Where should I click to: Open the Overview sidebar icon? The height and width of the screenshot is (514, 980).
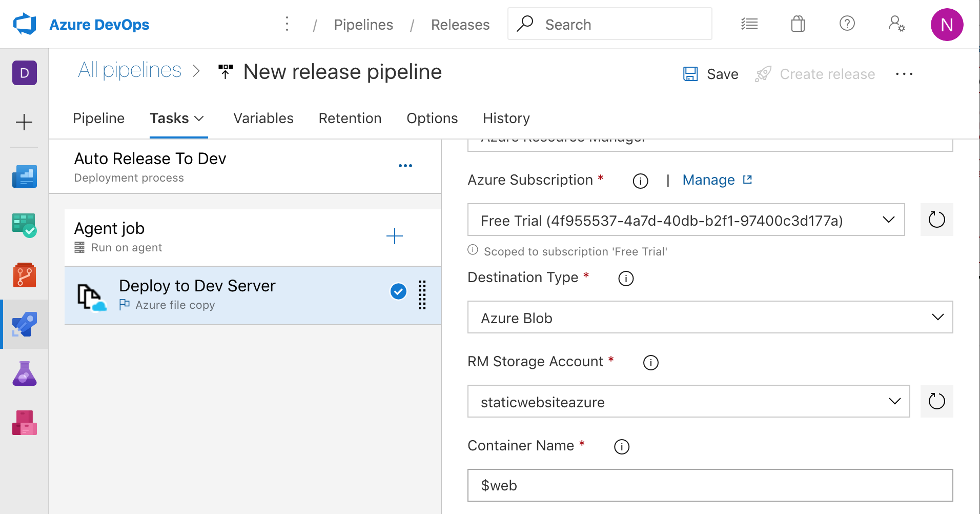point(25,176)
